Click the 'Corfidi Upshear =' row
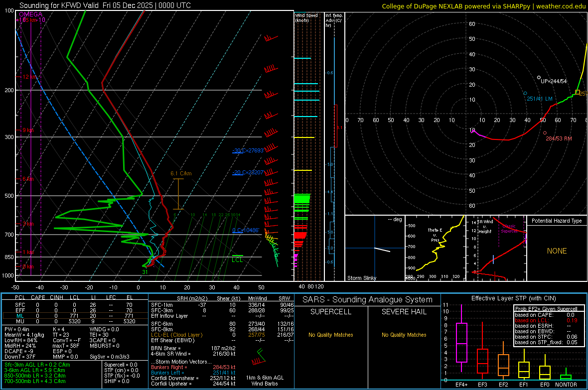The height and width of the screenshot is (390, 588). coord(193,384)
